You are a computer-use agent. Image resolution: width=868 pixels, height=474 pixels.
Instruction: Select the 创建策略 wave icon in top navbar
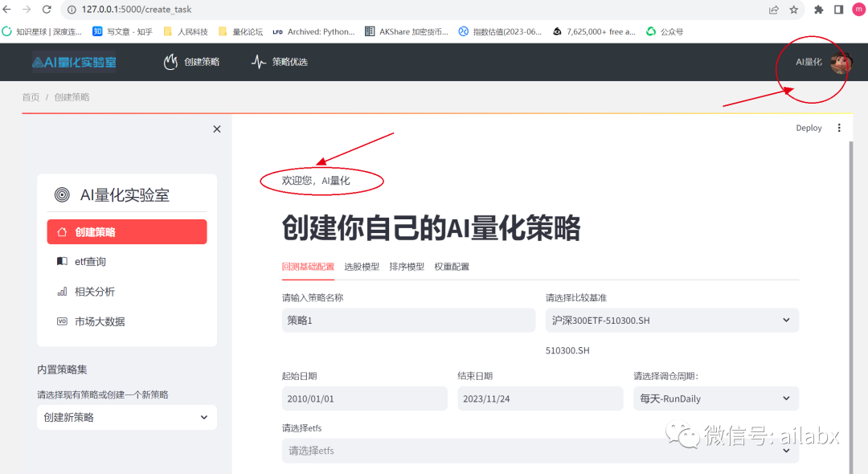click(x=170, y=61)
